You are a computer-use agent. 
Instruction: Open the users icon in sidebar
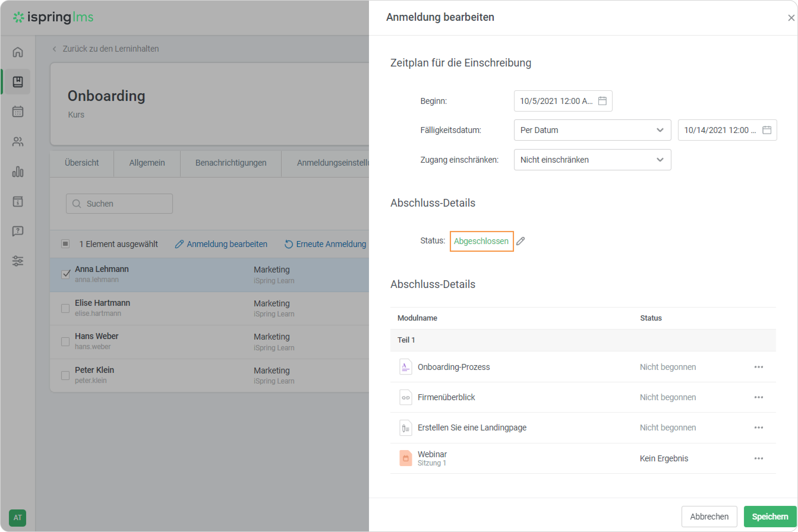(18, 142)
